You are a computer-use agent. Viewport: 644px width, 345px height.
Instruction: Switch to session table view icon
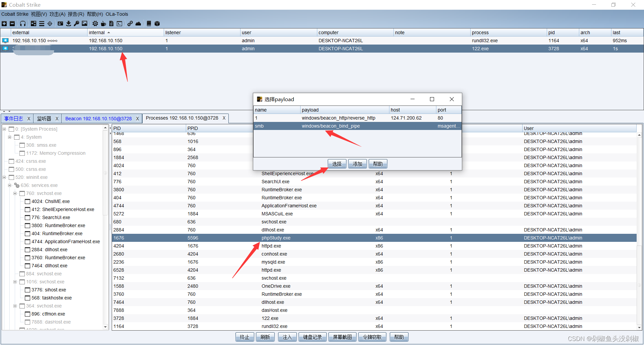point(42,23)
